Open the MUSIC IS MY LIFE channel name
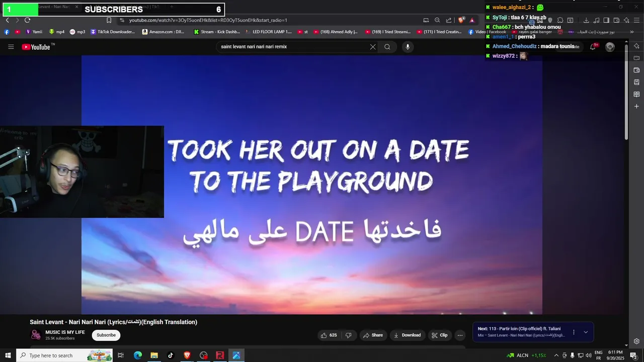Screen dimensions: 644x362 (x=65, y=332)
